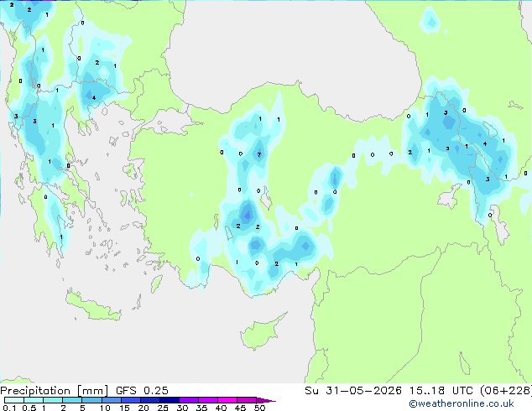
Task: Pick the 10–15 mm blue legend swatch
Action: [112, 400]
